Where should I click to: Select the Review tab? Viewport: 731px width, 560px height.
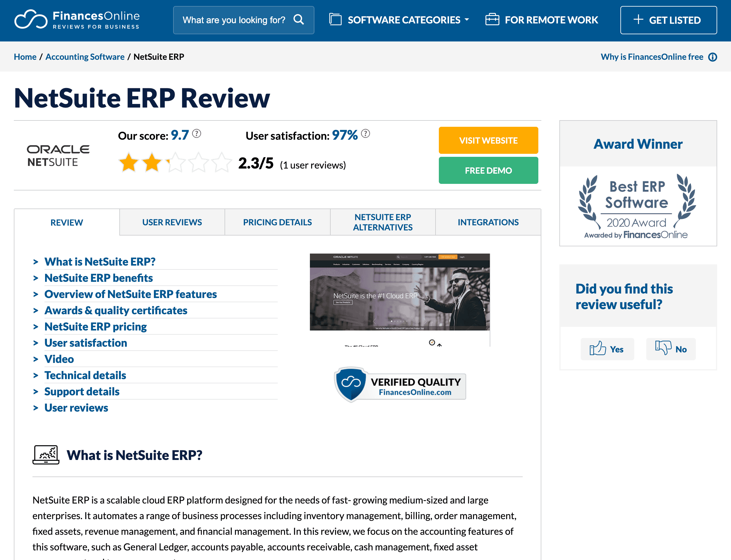click(x=67, y=222)
